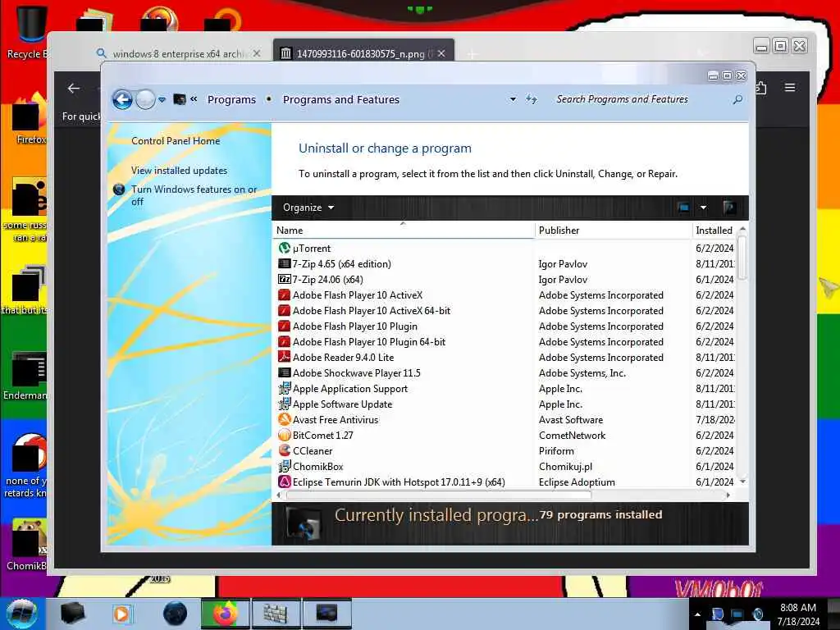
Task: Click the search magnifier icon
Action: 737,99
